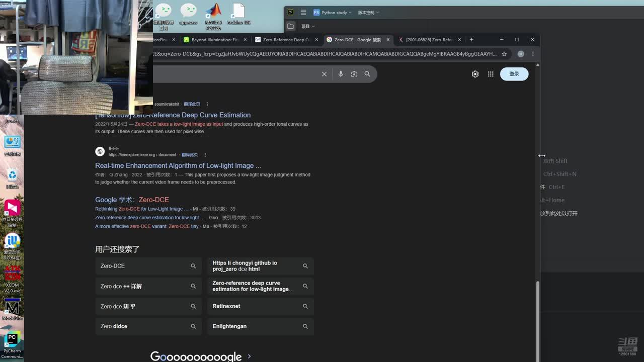Click the Chrome address bar URL
Image resolution: width=644 pixels, height=362 pixels.
[325, 54]
